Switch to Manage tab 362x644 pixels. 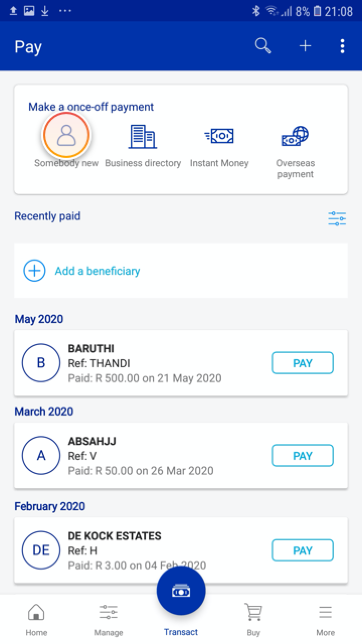click(109, 619)
